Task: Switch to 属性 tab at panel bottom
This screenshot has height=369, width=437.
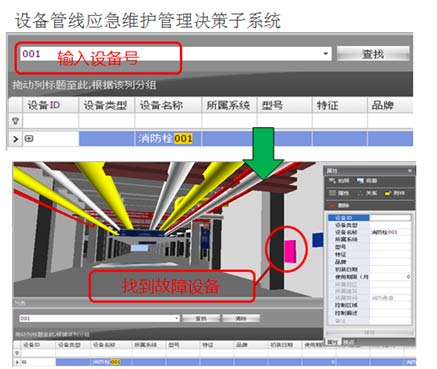Action: [x=332, y=342]
